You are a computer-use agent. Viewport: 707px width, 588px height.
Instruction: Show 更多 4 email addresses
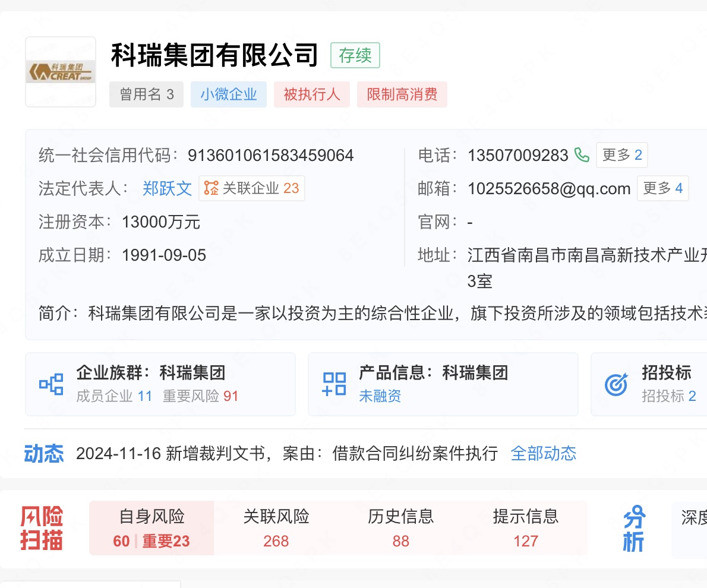coord(663,188)
